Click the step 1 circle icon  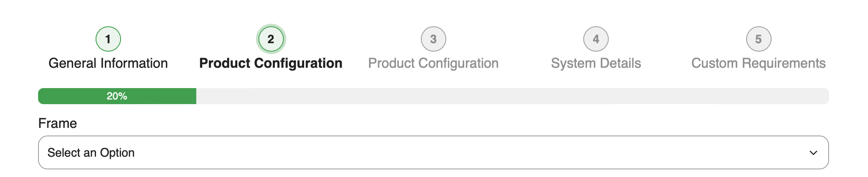pos(108,39)
